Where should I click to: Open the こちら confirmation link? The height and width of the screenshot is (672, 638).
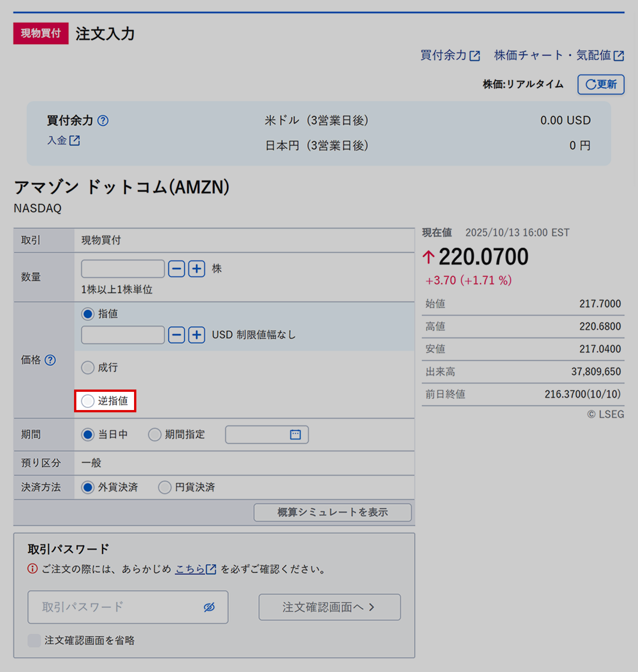pyautogui.click(x=190, y=569)
